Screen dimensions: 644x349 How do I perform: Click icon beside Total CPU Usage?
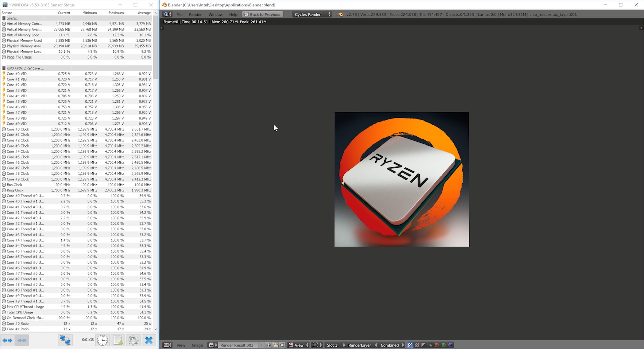click(4, 312)
